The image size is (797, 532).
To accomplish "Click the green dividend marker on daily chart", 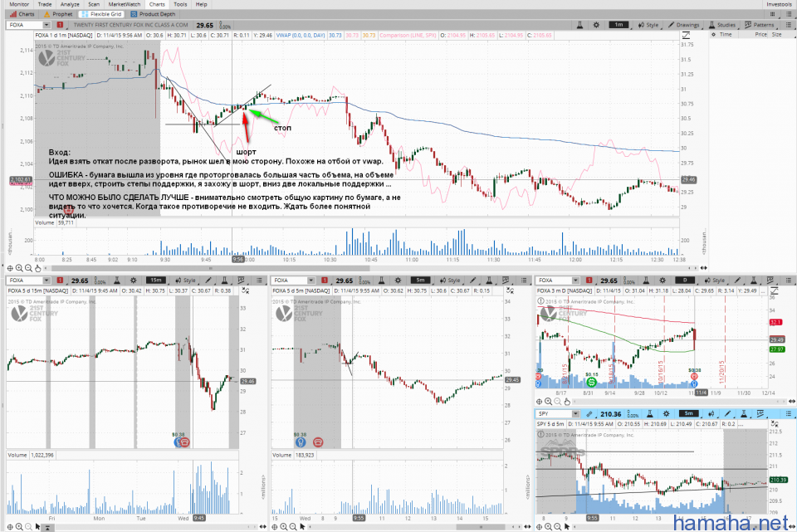I will click(590, 381).
